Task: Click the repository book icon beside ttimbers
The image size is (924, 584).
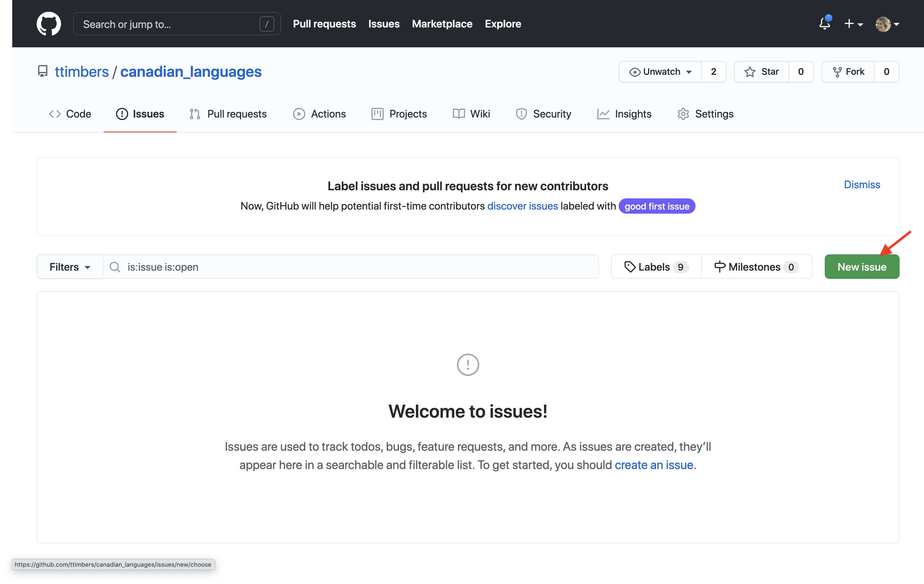Action: [42, 71]
